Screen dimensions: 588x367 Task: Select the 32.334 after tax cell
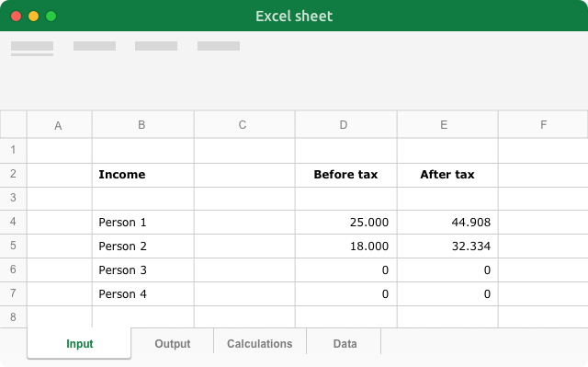point(447,247)
